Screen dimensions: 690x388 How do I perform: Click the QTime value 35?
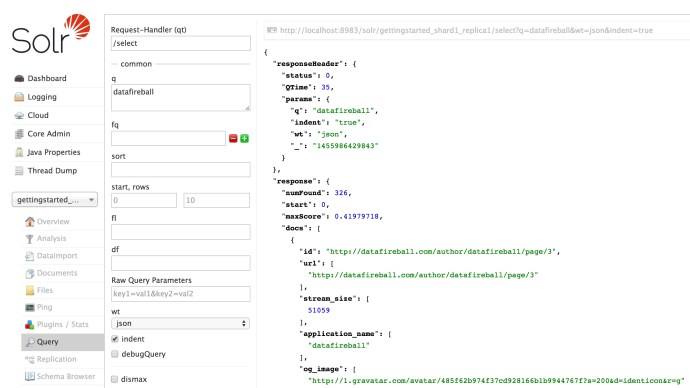click(x=326, y=87)
